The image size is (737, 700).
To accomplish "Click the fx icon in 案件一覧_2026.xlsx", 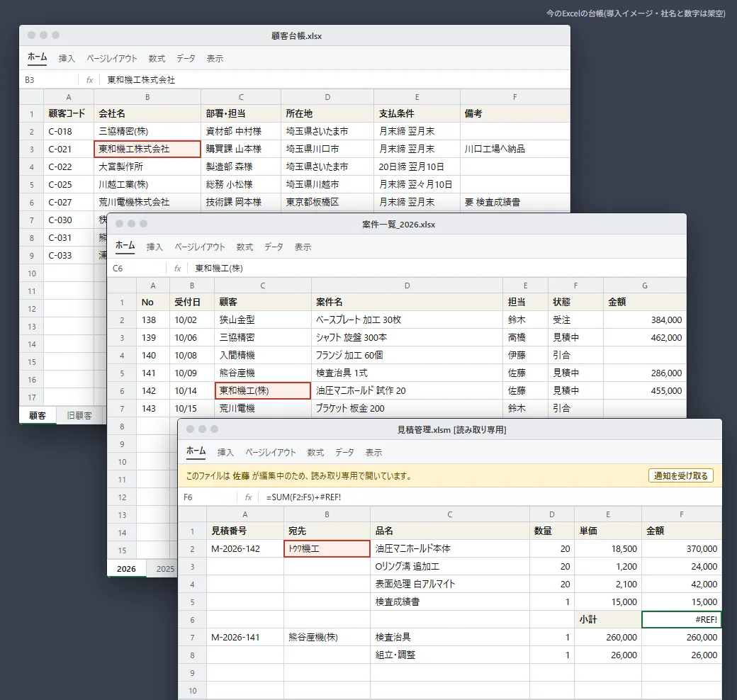I will coord(177,269).
